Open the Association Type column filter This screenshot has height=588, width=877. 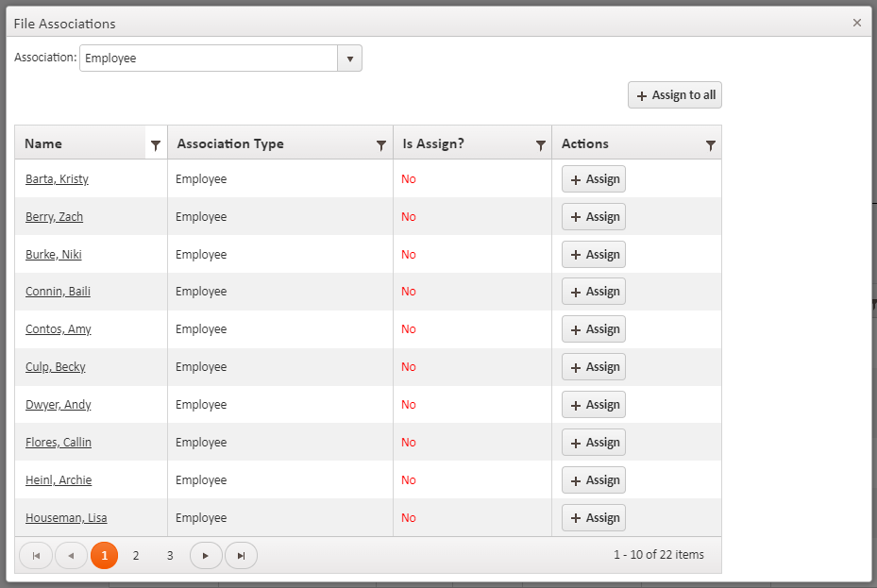[381, 145]
